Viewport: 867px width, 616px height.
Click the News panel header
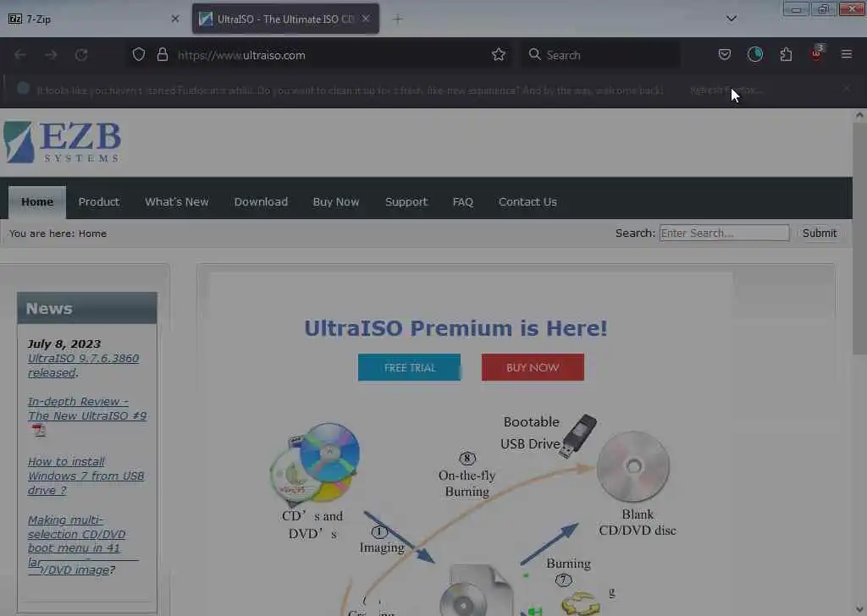[87, 308]
